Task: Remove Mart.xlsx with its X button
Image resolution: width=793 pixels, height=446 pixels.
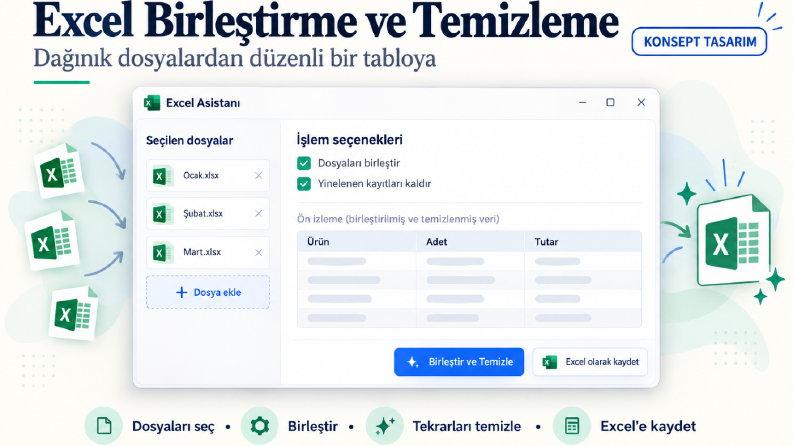Action: [x=258, y=252]
